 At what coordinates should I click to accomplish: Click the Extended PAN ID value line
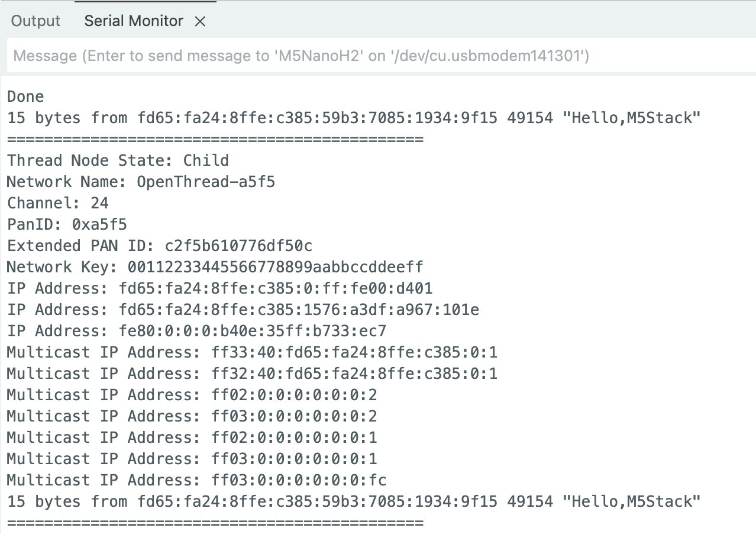tap(160, 246)
